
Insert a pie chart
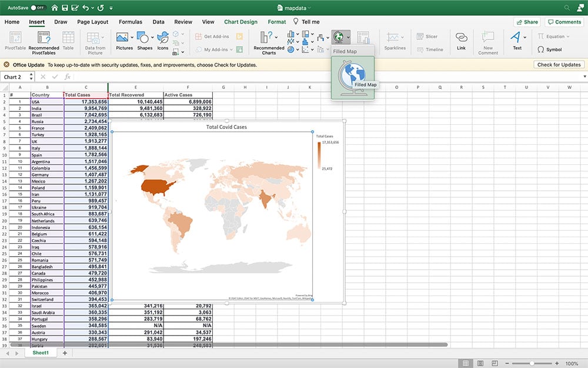[x=291, y=49]
